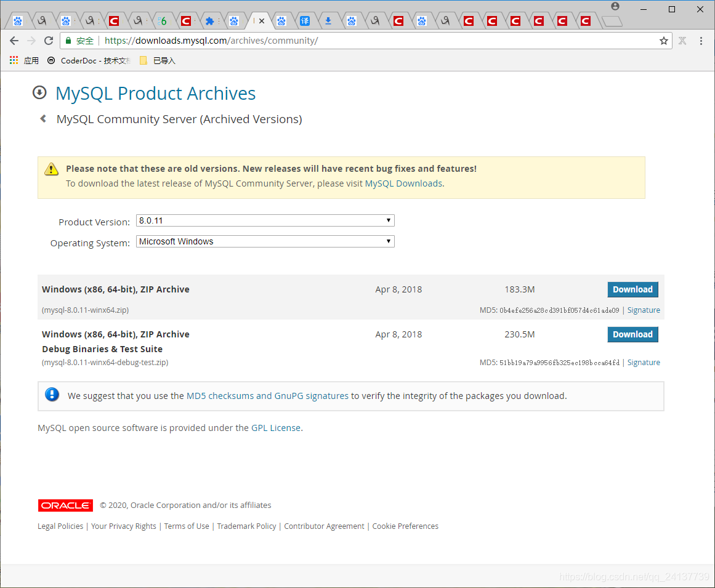Switch to the blue 译 translate tab

[x=305, y=21]
